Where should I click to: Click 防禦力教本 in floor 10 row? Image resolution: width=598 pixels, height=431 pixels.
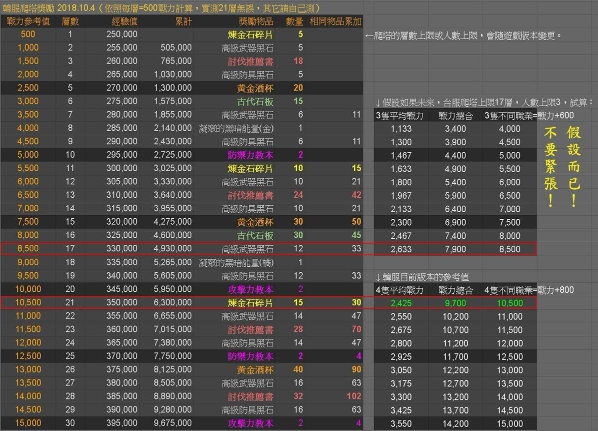(x=250, y=155)
